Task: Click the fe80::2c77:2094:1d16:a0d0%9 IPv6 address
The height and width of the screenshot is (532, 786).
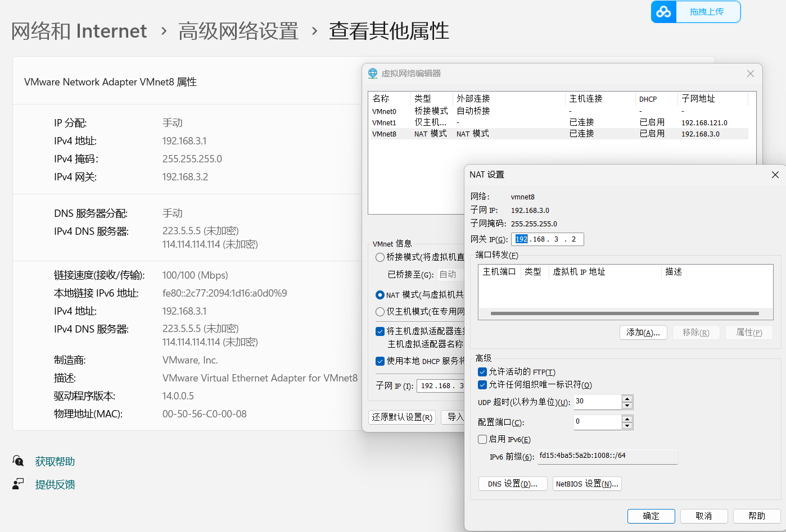Action: click(x=225, y=293)
